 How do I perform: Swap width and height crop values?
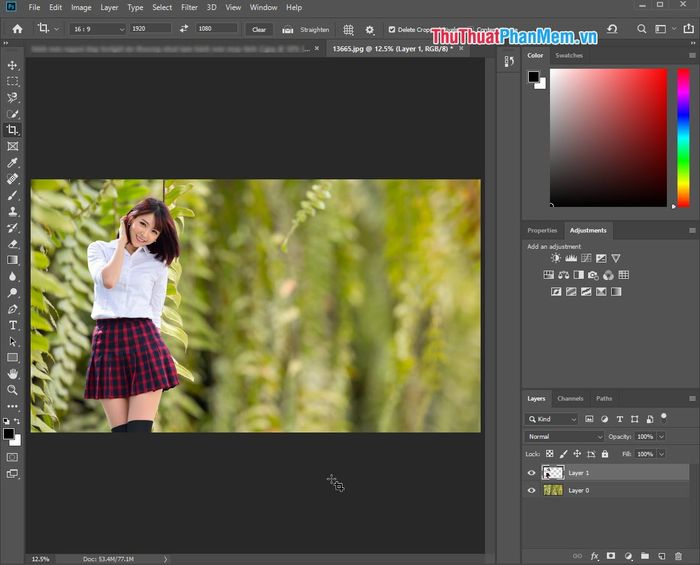[x=183, y=29]
